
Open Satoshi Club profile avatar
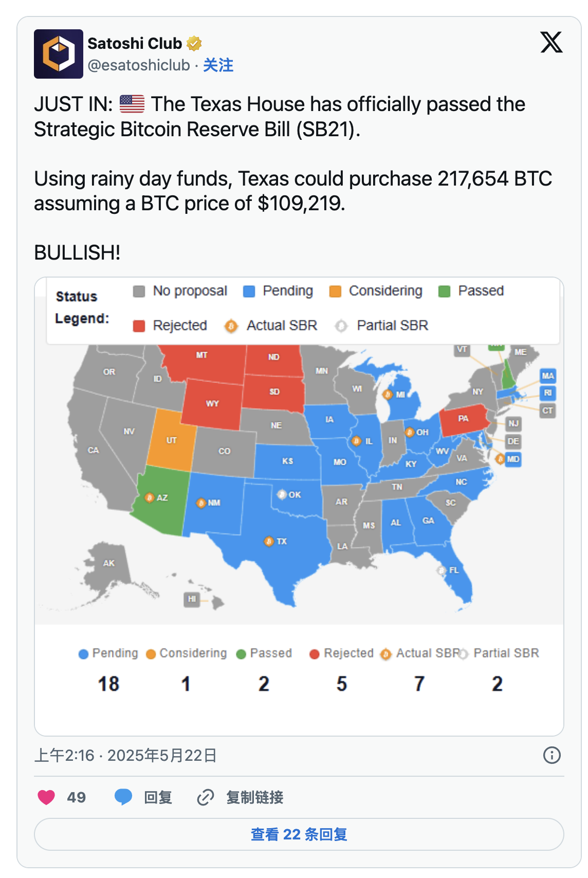coord(59,54)
